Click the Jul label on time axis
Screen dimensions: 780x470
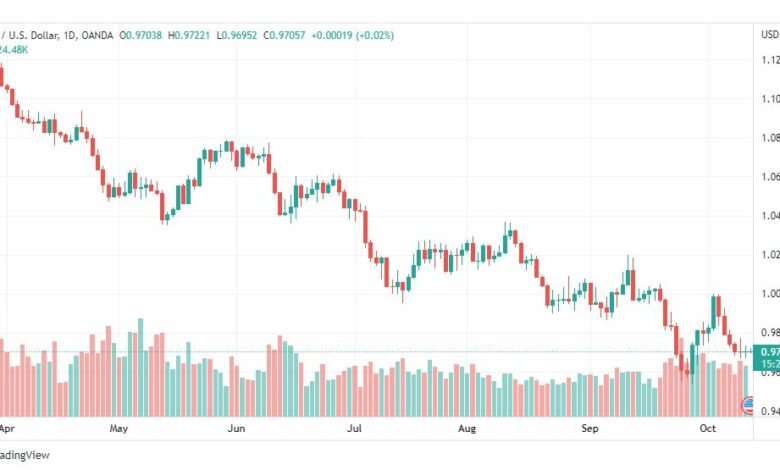pyautogui.click(x=354, y=428)
